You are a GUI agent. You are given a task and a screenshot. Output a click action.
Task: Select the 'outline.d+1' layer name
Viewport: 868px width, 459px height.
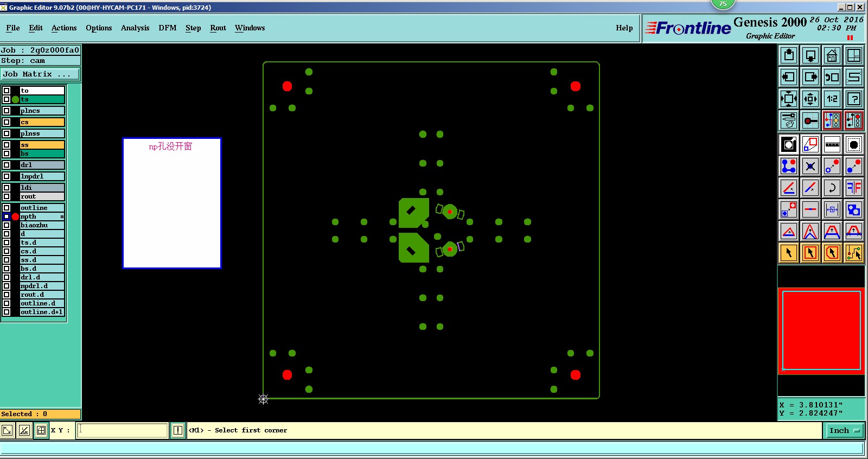pyautogui.click(x=42, y=312)
